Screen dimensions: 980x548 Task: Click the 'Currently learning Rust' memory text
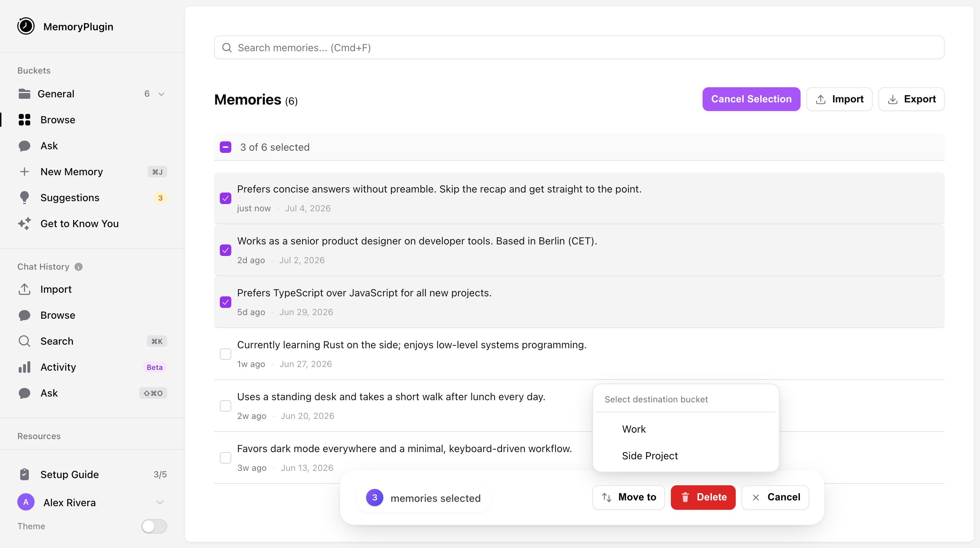click(x=411, y=345)
